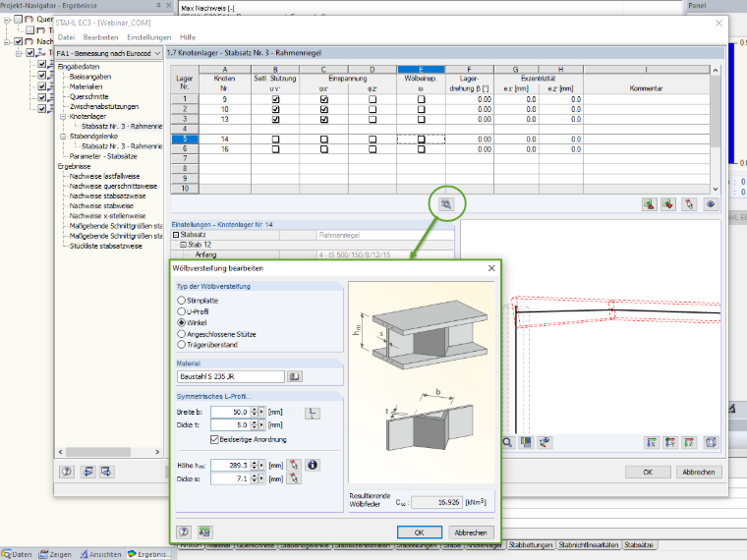
Task: Toggle Einspannung φz checkbox for Knoten 10
Action: tap(373, 109)
